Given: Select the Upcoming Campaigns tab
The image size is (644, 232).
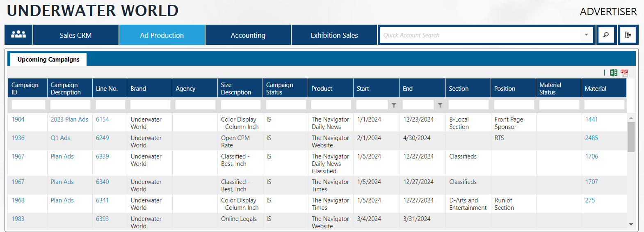Looking at the screenshot, I should tap(48, 60).
